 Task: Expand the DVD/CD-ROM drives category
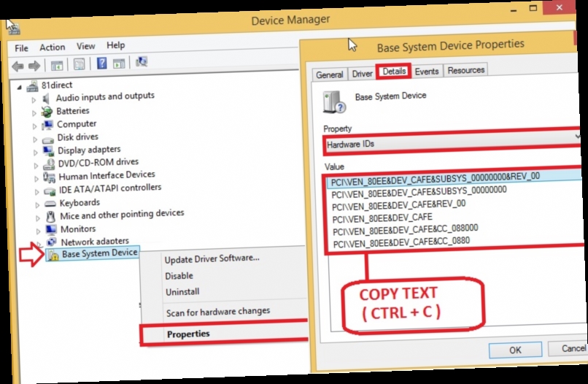(x=36, y=166)
